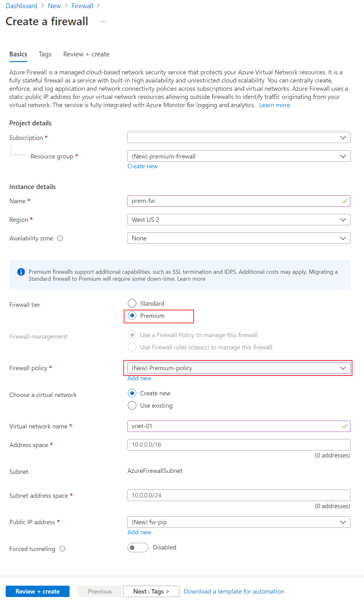The width and height of the screenshot is (364, 603).
Task: Open the Public IP address dropdown
Action: pos(239,522)
